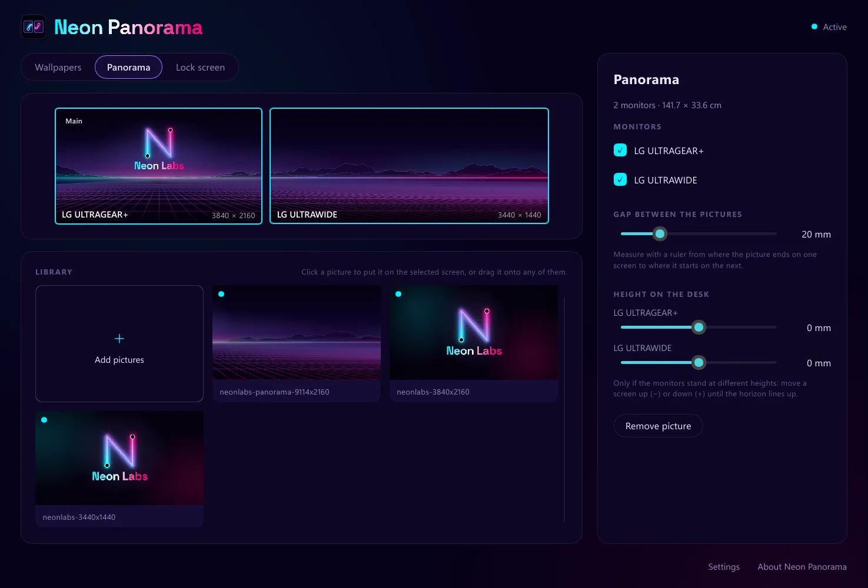
Task: Uncheck the LG ULTRAGEAR+ monitor checkbox
Action: click(620, 150)
